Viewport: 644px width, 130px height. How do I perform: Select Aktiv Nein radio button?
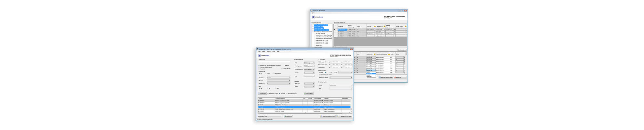tap(275, 88)
